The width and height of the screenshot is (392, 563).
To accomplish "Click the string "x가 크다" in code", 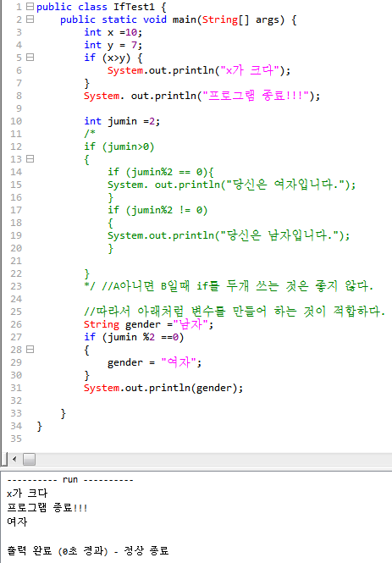I will point(250,70).
